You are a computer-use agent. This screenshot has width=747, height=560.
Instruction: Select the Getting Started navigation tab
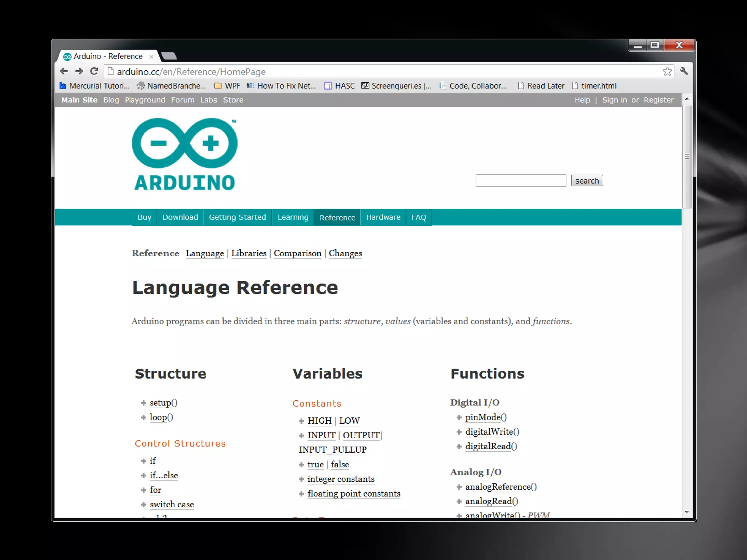coord(237,217)
